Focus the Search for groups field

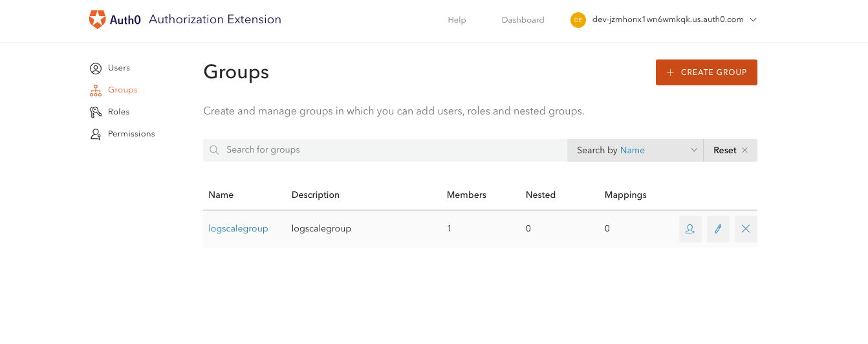(x=385, y=150)
